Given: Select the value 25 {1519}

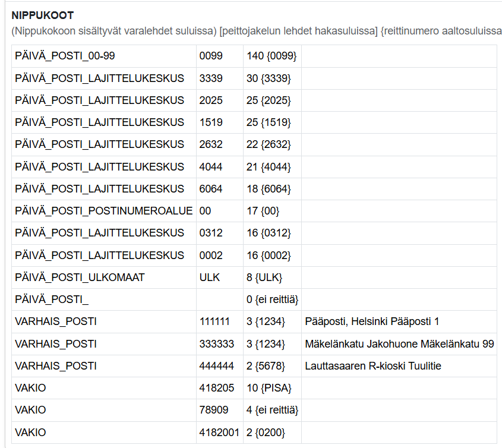Looking at the screenshot, I should coord(269,122).
